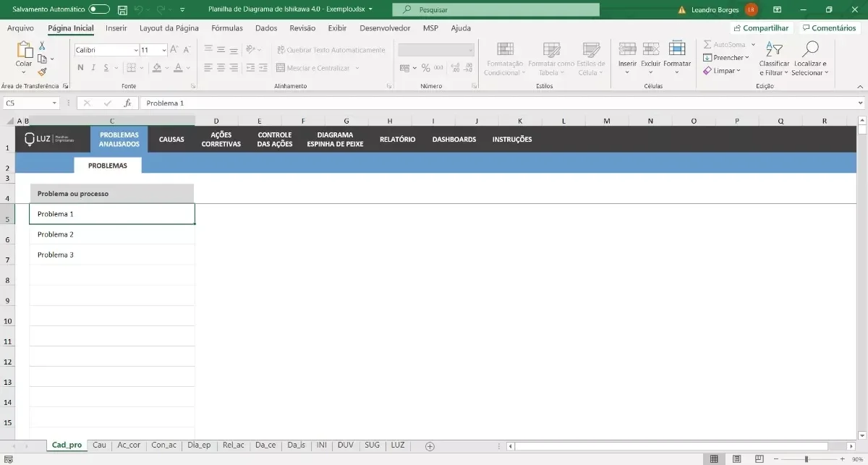
Task: Select the Dia_ep sheet tab
Action: point(199,445)
